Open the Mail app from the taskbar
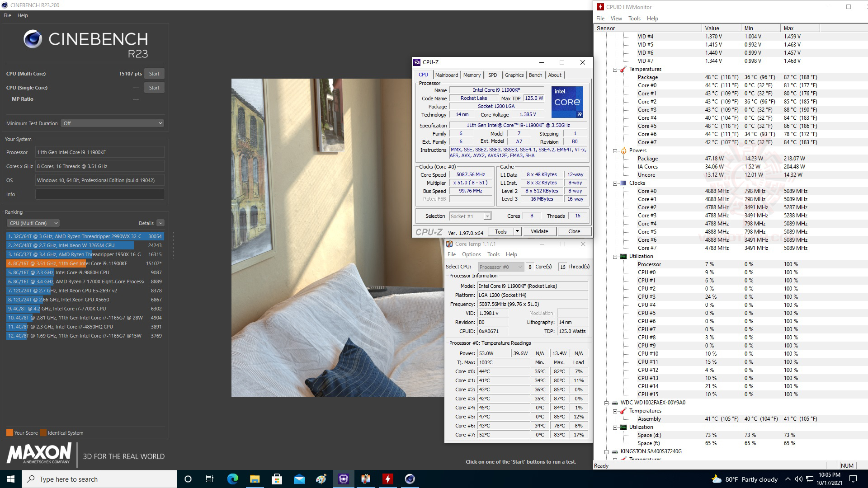Screen dimensions: 868x488 (299, 479)
